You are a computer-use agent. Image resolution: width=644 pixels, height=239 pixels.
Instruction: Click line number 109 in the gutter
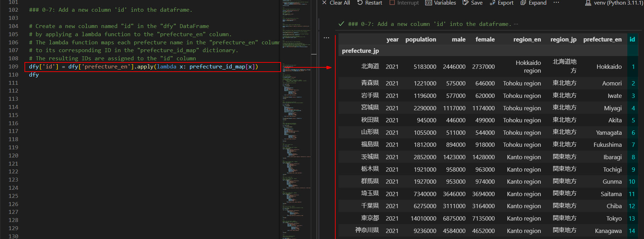coord(13,67)
